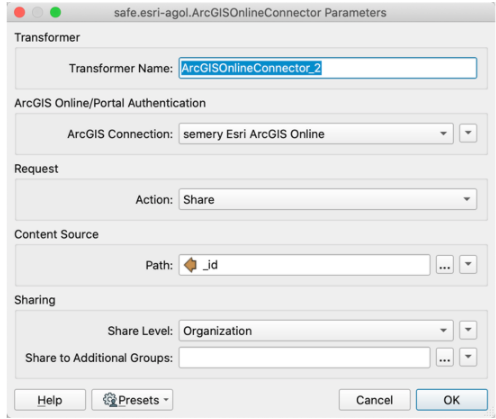
Task: Click the green zoom window button
Action: pos(55,13)
